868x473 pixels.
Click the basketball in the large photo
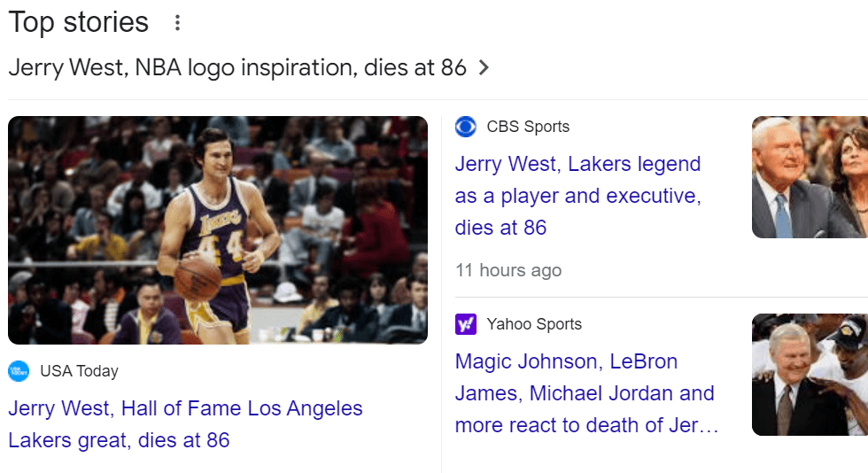point(198,278)
